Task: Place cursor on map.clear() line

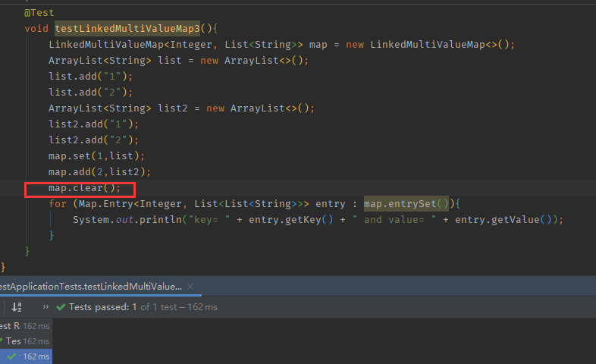Action: [84, 188]
